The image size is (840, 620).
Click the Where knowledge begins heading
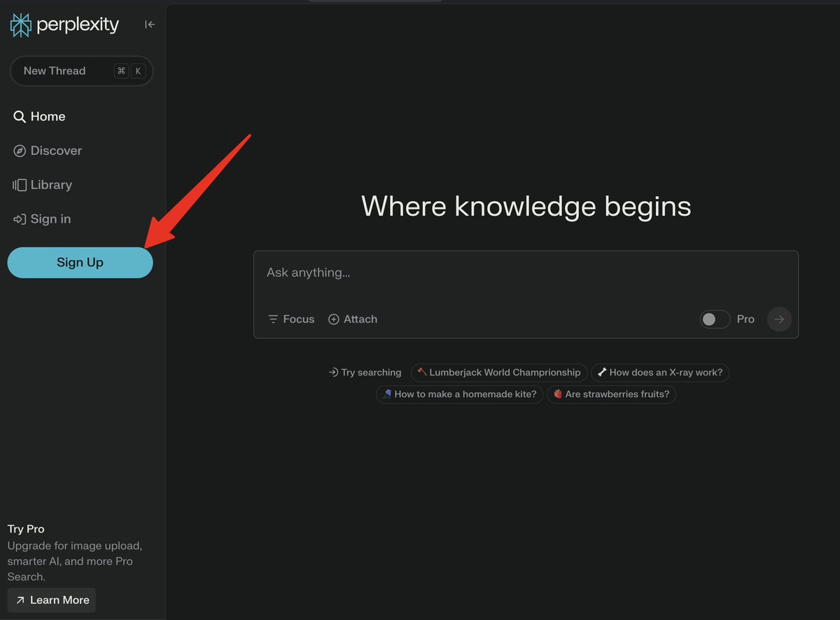pos(526,206)
